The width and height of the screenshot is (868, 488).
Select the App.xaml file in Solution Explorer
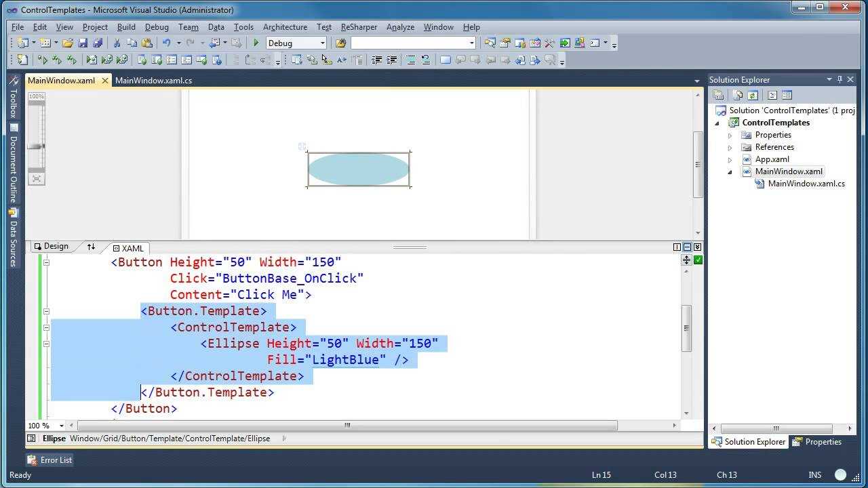[x=772, y=159]
